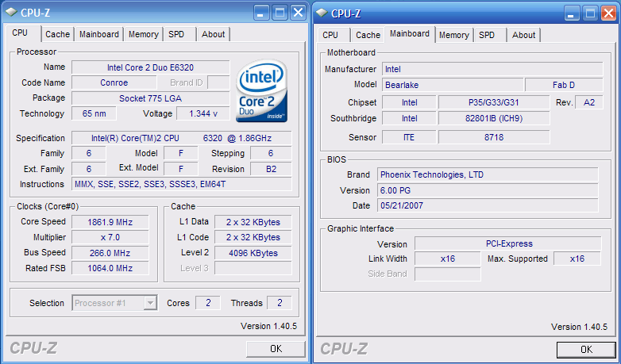Image resolution: width=621 pixels, height=364 pixels.
Task: Click the Instructions field listing MMX, SSE
Action: [x=181, y=184]
